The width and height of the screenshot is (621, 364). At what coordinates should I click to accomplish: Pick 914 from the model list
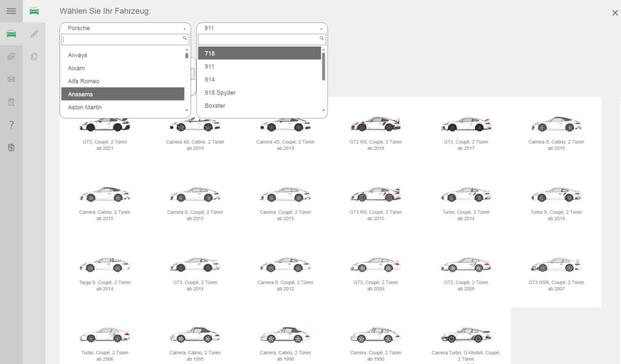pyautogui.click(x=260, y=79)
